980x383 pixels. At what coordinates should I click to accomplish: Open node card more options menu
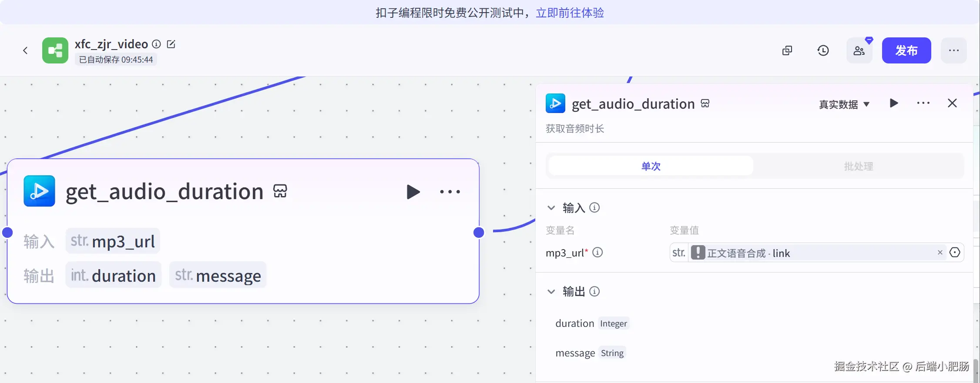pos(450,192)
